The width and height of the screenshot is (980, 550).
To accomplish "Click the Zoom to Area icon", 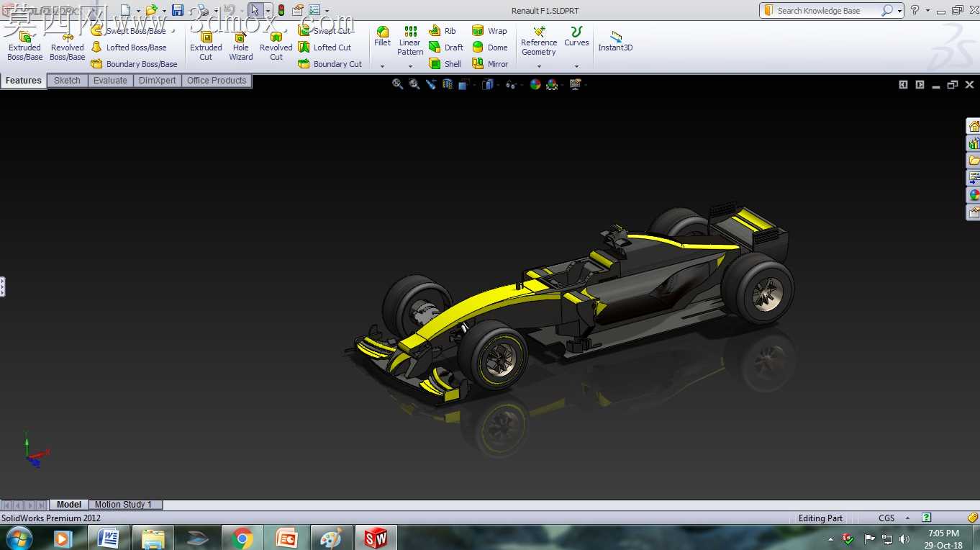I will click(414, 84).
